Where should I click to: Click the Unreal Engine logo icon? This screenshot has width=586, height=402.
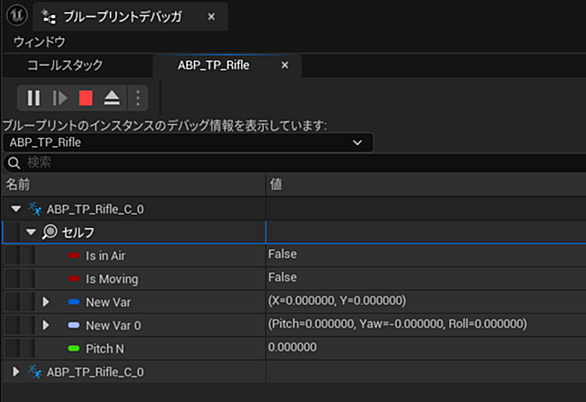17,15
